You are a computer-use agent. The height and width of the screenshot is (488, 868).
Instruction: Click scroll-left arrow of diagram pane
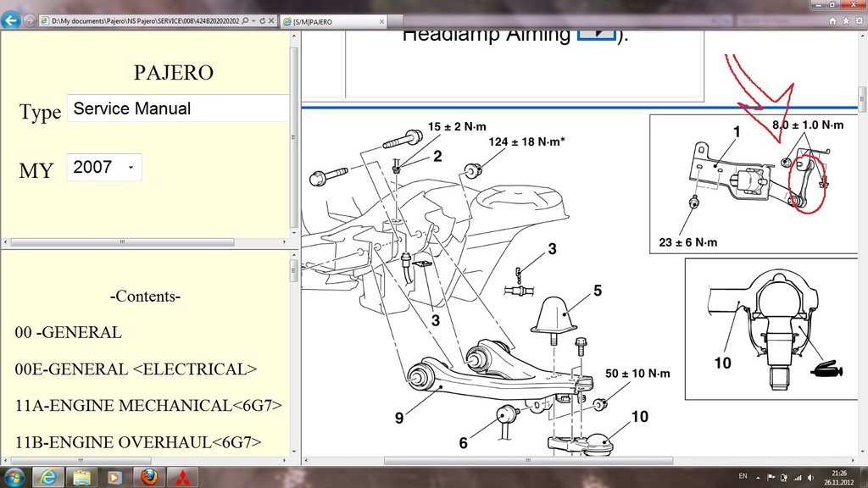305,460
